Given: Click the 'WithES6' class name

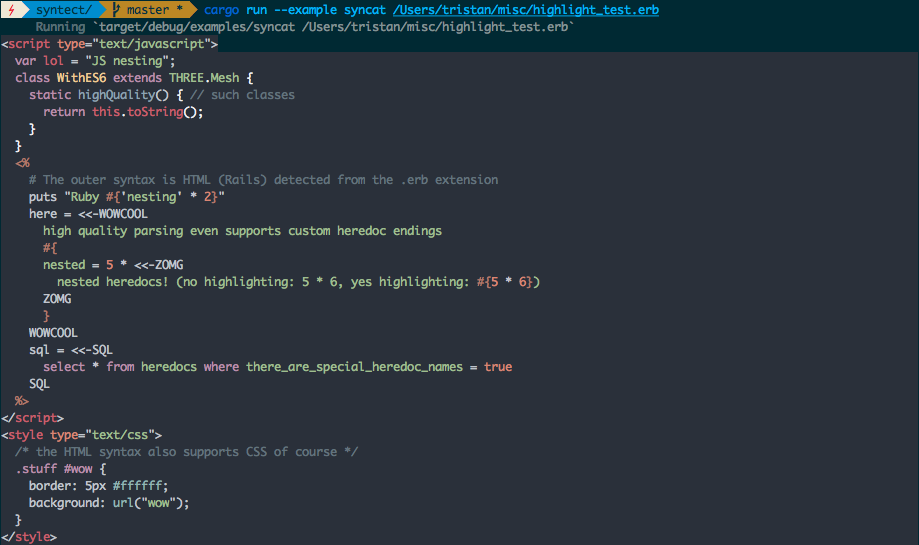Looking at the screenshot, I should 81,78.
